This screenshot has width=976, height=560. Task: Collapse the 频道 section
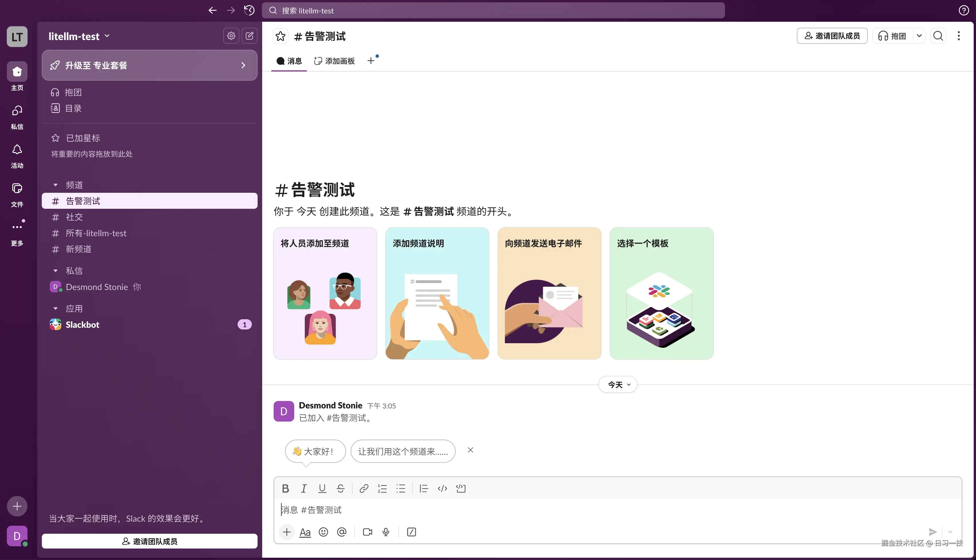56,184
